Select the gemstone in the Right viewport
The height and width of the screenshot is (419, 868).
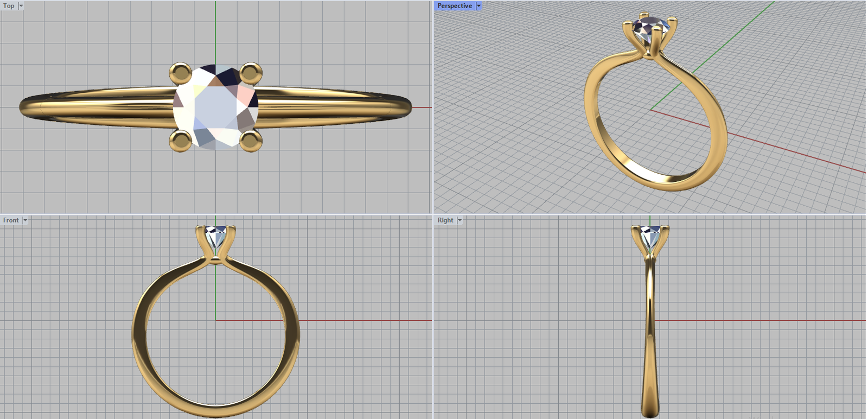point(650,236)
